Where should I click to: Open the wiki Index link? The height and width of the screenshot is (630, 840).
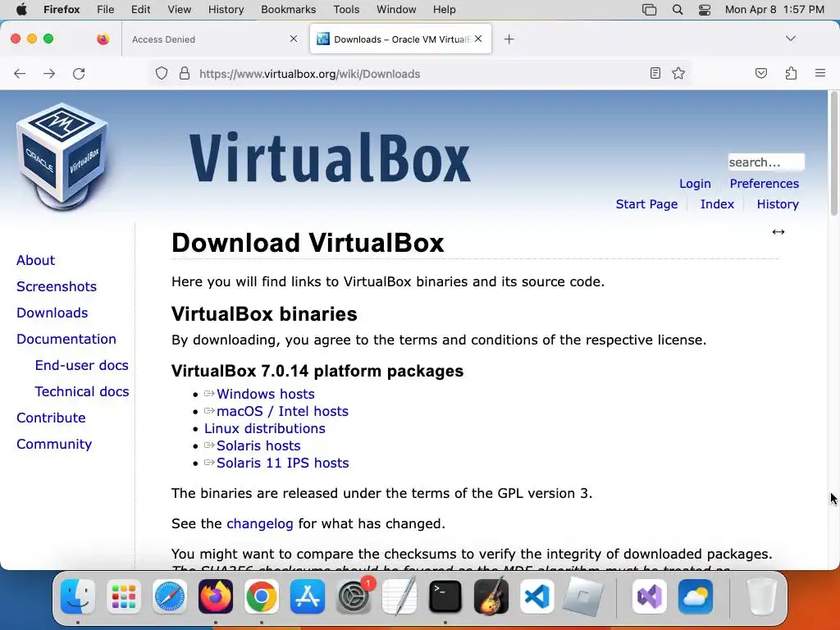tap(717, 204)
